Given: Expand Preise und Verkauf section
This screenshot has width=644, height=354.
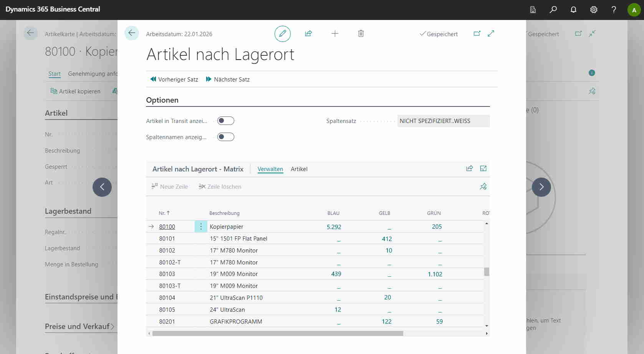Looking at the screenshot, I should (80, 327).
